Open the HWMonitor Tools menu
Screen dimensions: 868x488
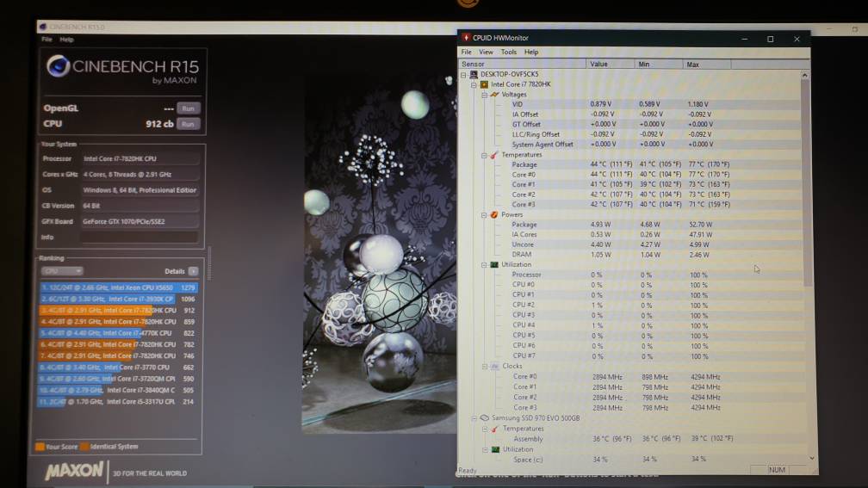[x=509, y=52]
